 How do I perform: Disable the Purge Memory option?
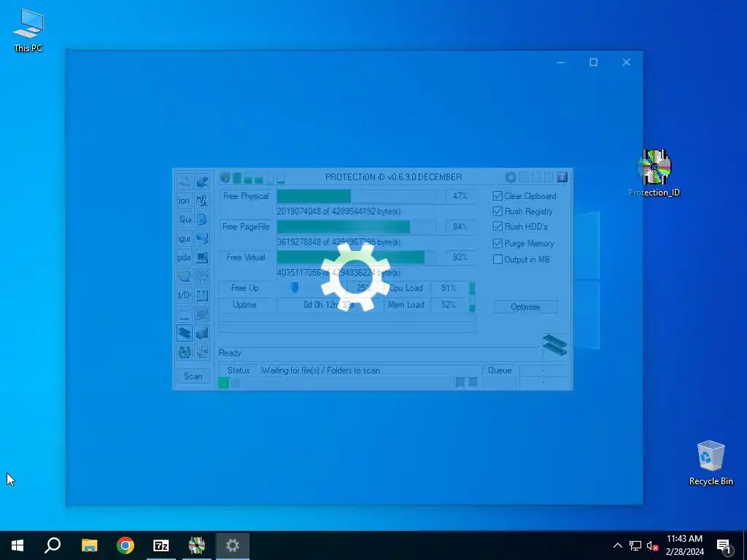tap(498, 244)
